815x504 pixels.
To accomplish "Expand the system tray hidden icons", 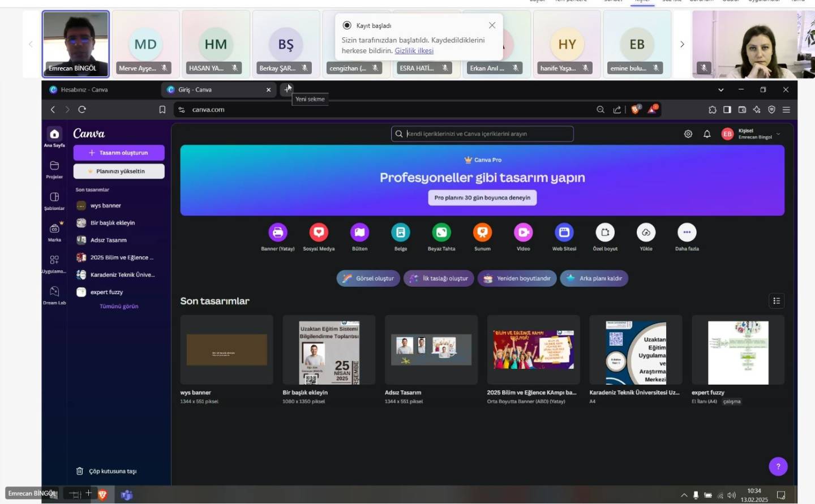I will 684,496.
